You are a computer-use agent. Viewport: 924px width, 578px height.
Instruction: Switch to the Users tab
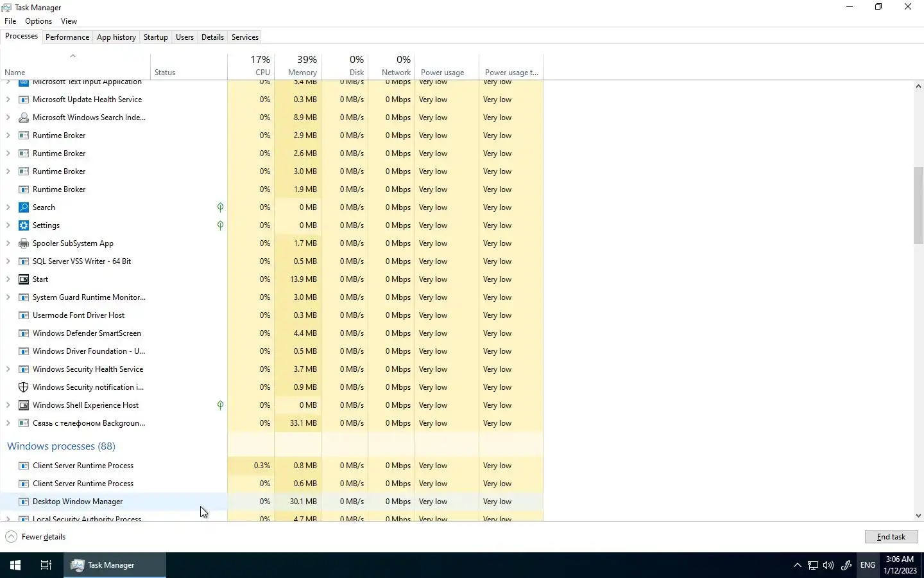point(185,37)
